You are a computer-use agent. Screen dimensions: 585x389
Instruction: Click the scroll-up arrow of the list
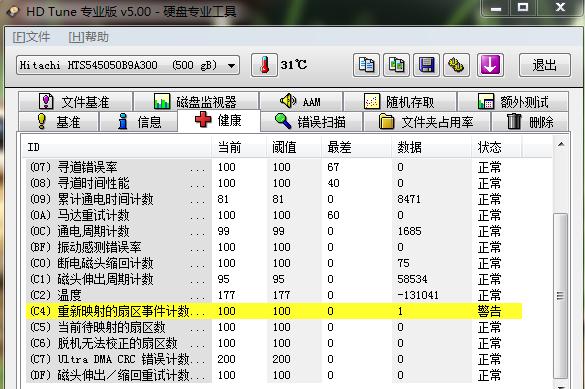coord(561,144)
